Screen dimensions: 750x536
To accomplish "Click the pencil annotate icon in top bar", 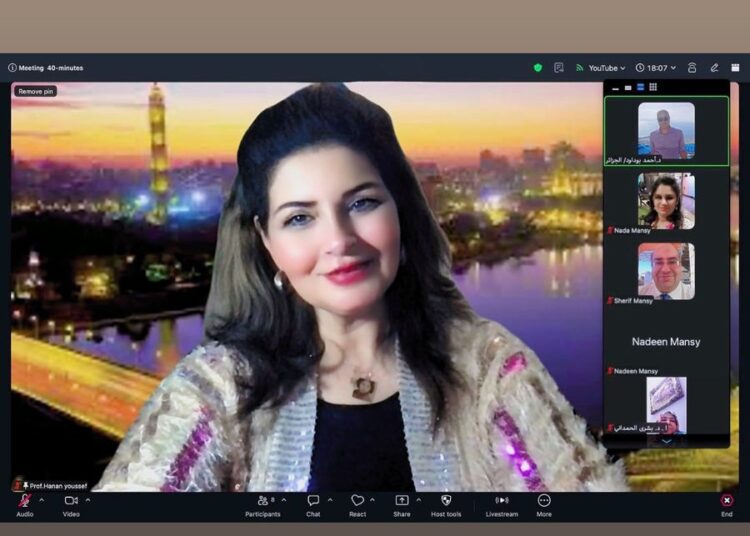I will [714, 68].
